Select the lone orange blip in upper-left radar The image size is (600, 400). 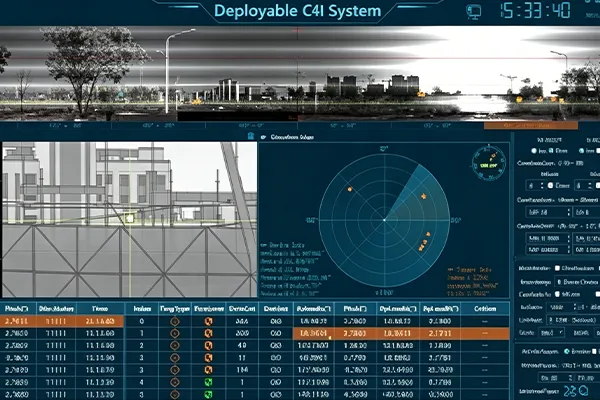350,189
